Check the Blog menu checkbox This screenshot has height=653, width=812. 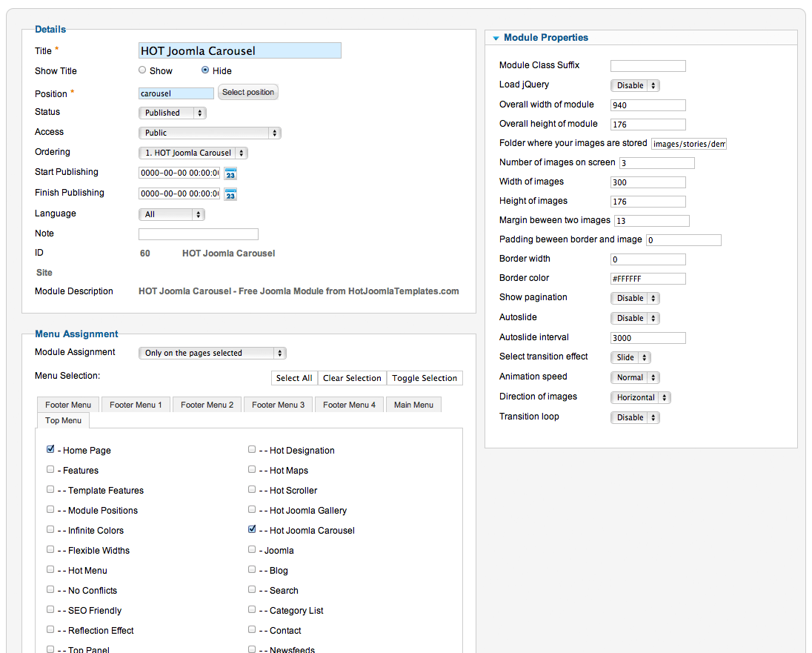tap(252, 569)
